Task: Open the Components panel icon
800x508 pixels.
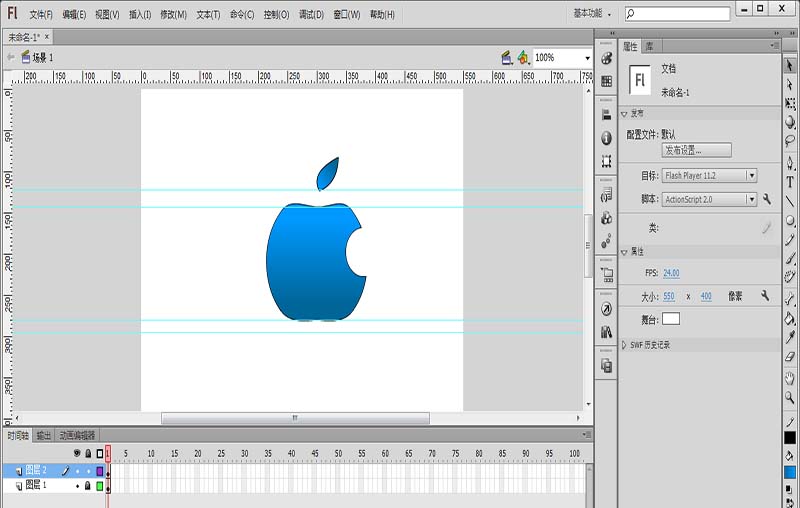Action: point(606,218)
